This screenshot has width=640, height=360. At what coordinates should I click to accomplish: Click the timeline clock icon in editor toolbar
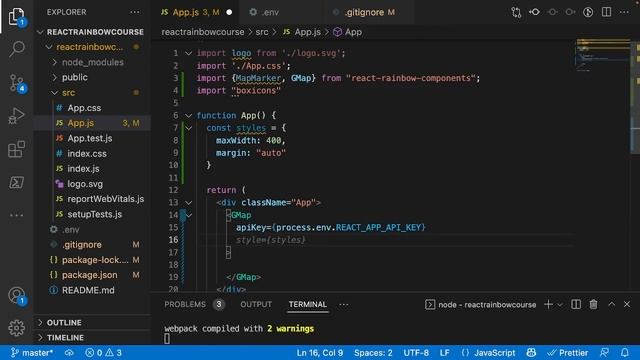(x=588, y=12)
